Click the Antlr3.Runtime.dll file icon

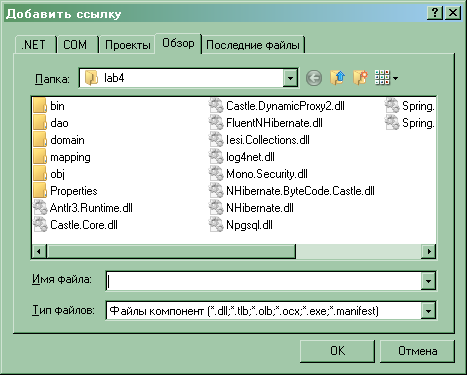40,208
